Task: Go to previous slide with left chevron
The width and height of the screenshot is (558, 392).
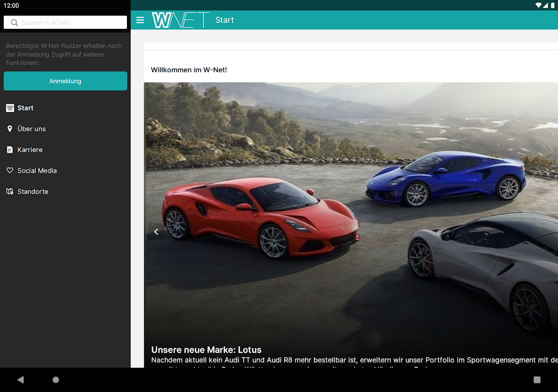Action: [x=156, y=232]
